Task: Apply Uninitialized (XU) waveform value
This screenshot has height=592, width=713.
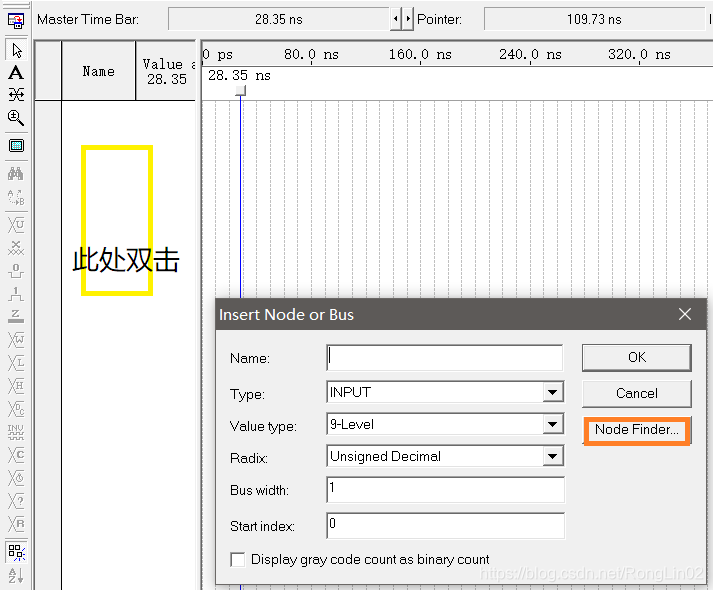Action: [x=16, y=225]
